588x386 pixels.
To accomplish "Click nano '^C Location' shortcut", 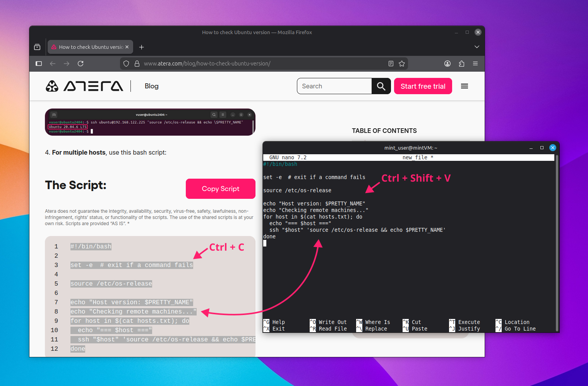I will (x=513, y=322).
